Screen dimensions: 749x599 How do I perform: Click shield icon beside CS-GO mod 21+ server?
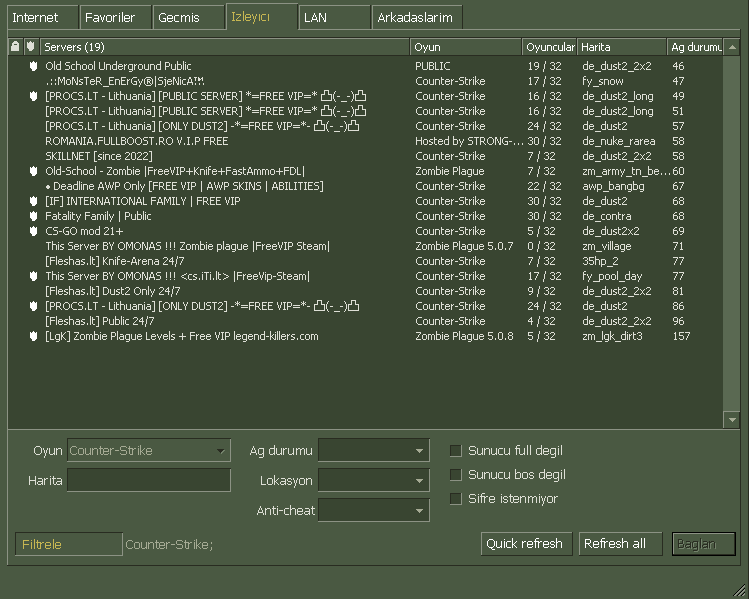click(x=32, y=231)
